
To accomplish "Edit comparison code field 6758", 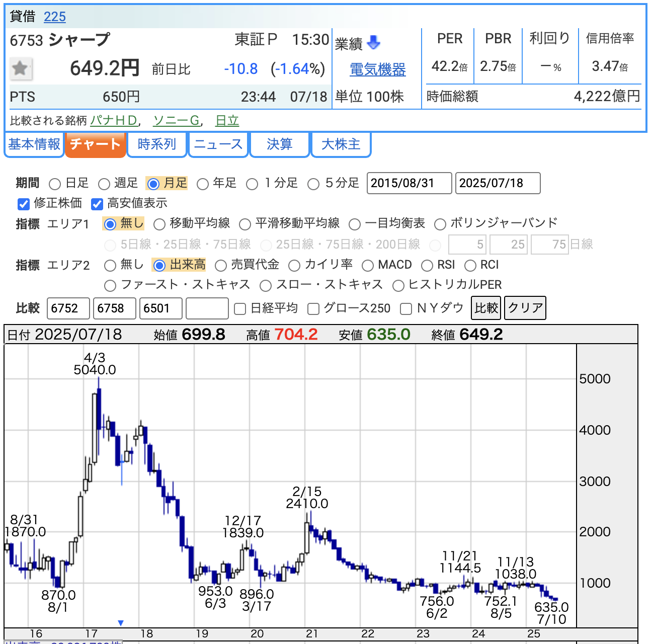I will click(x=115, y=308).
